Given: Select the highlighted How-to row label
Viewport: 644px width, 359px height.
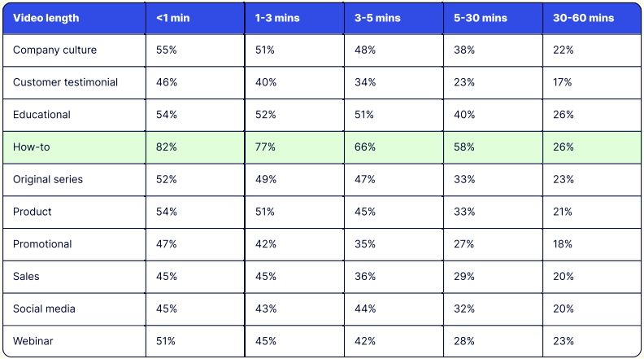Looking at the screenshot, I should click(32, 147).
